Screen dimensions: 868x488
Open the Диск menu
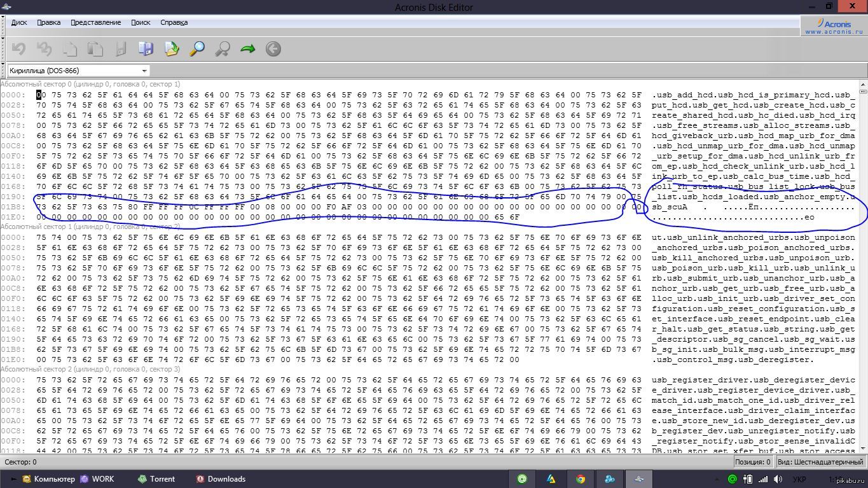click(19, 22)
